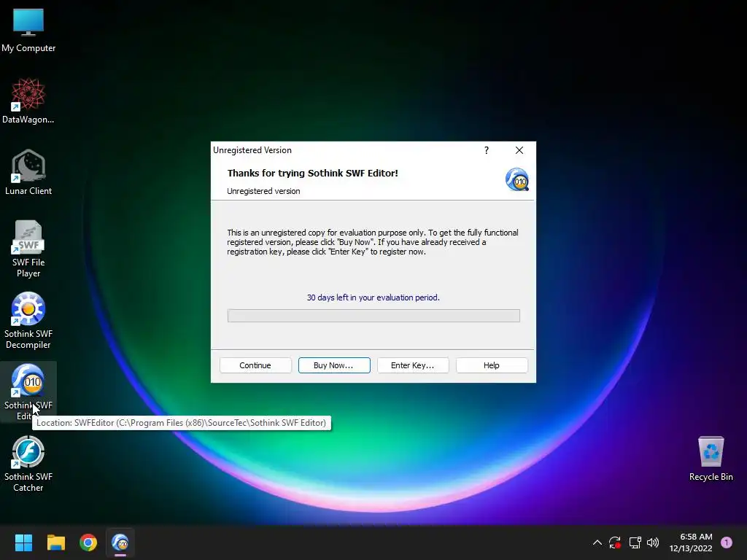Open the network status tray icon
The height and width of the screenshot is (560, 747).
pos(635,542)
